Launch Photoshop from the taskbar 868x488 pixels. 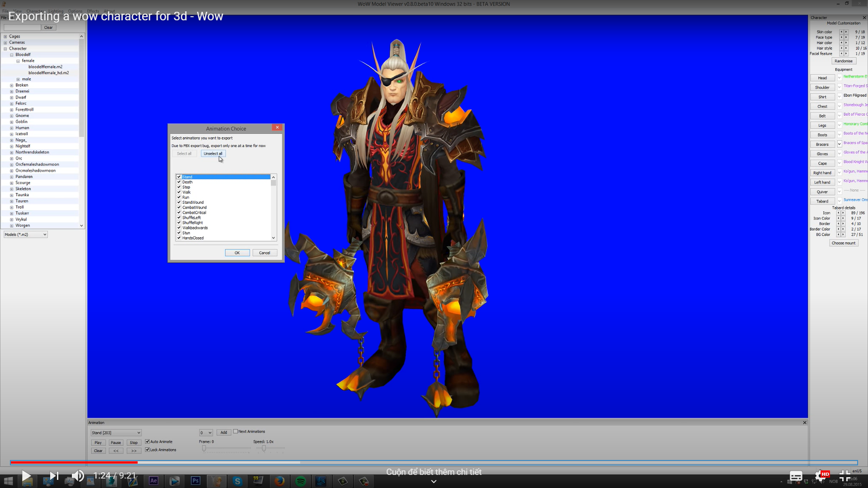(x=195, y=481)
